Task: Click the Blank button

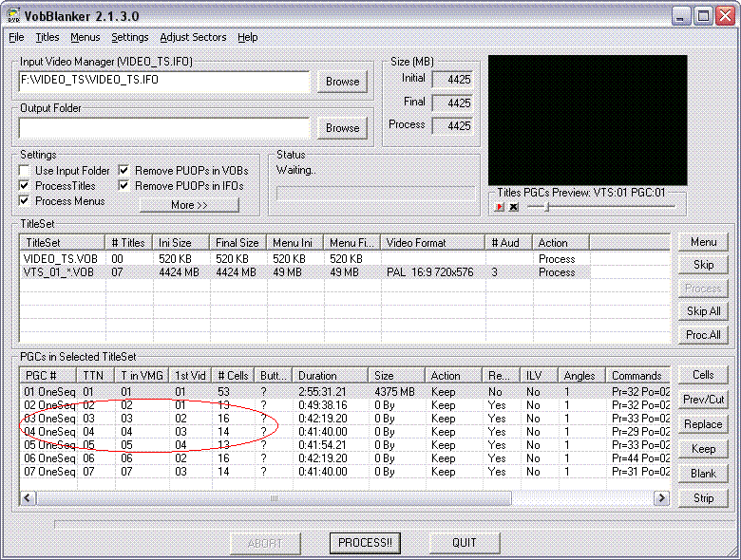Action: click(x=703, y=474)
